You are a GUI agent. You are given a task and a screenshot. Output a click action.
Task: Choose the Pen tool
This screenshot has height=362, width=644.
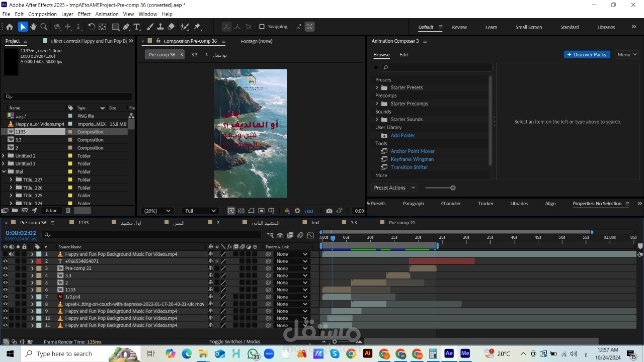(x=126, y=27)
